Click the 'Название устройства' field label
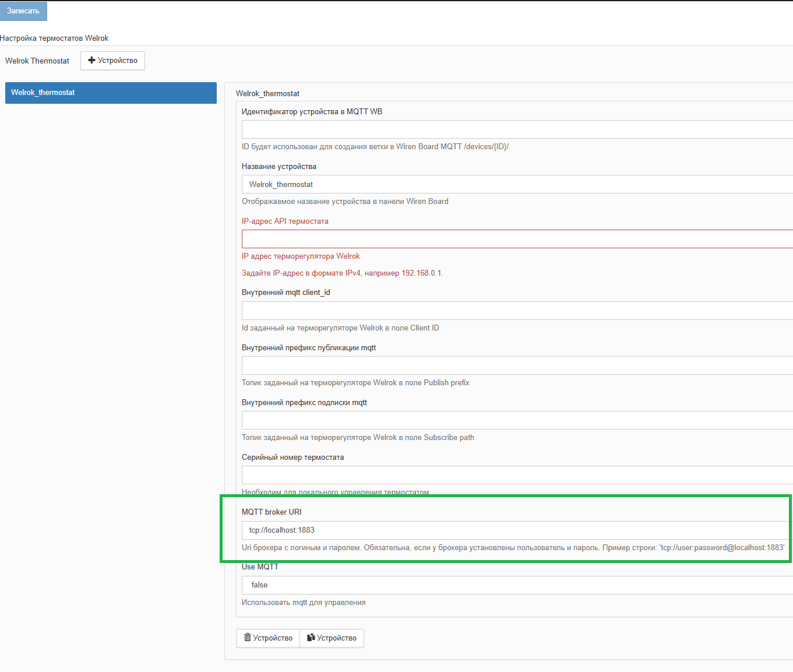The width and height of the screenshot is (793, 672). [279, 167]
